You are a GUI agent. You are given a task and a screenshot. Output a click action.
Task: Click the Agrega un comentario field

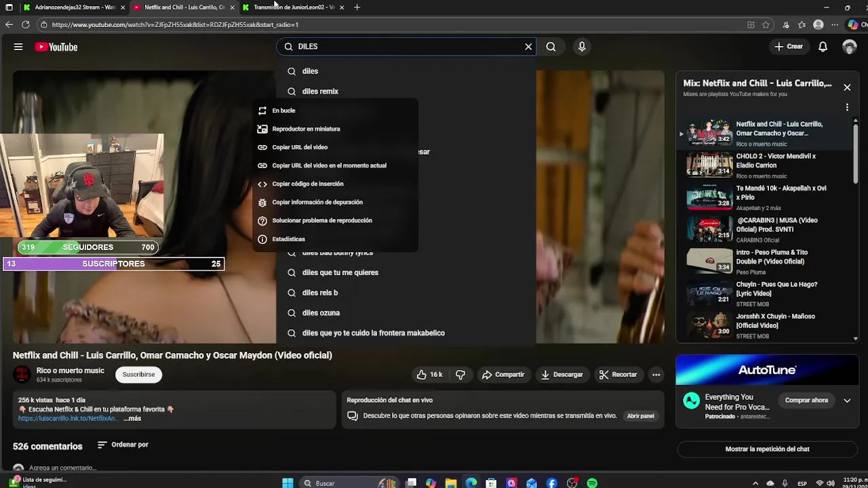[x=62, y=468]
